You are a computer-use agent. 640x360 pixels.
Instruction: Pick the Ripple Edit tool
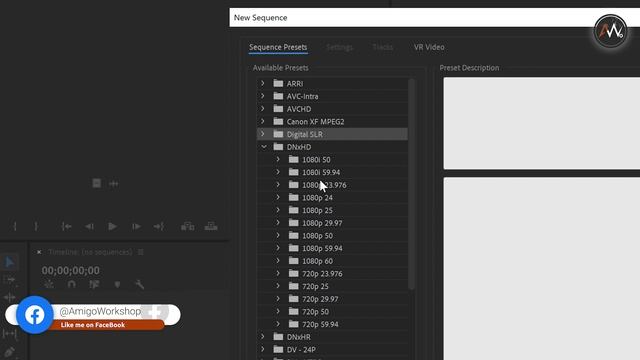point(9,298)
